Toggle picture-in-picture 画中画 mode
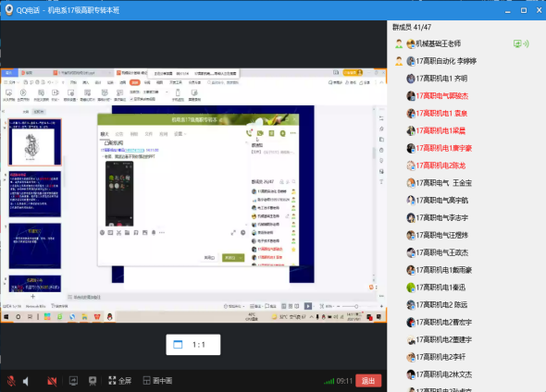 tap(157, 381)
